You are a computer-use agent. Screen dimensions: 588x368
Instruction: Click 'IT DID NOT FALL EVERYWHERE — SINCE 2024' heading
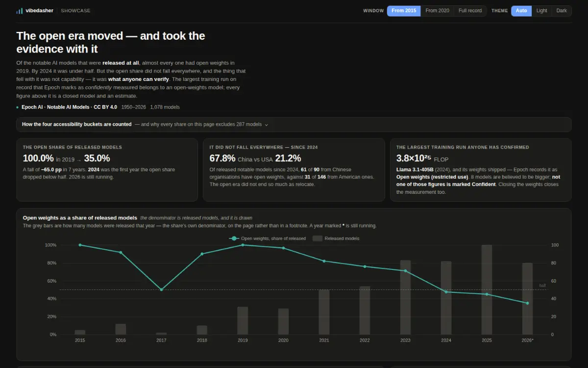coord(263,147)
